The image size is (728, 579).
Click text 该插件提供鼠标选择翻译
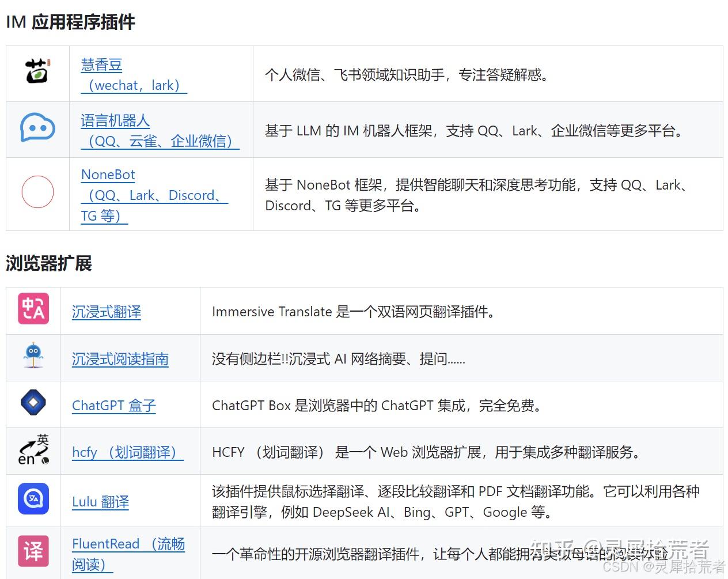pos(456,502)
